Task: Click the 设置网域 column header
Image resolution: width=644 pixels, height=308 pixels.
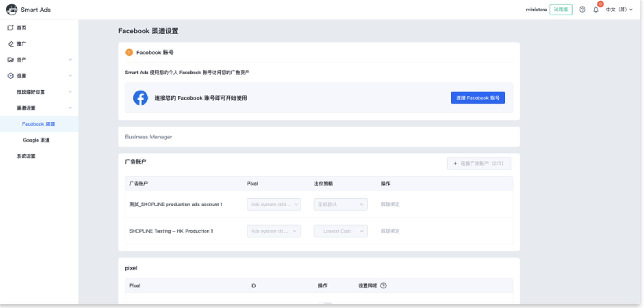Action: pos(367,286)
